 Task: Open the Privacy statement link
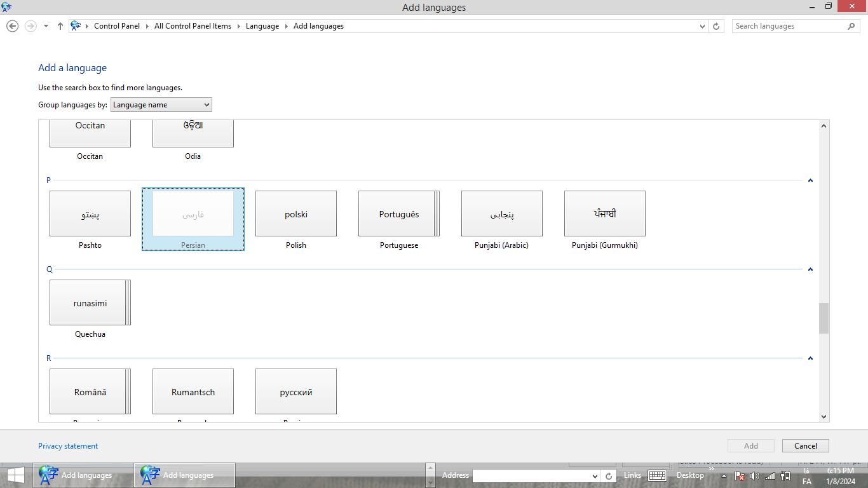click(x=68, y=446)
